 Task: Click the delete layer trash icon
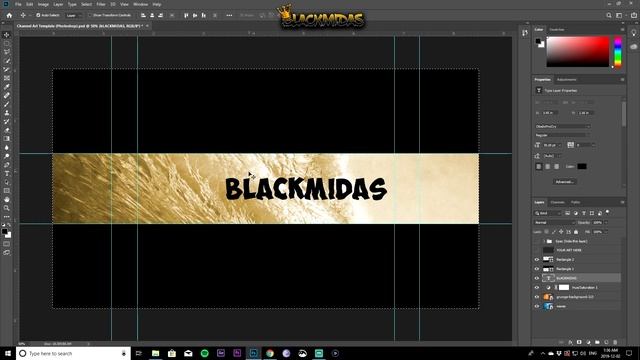(x=615, y=342)
